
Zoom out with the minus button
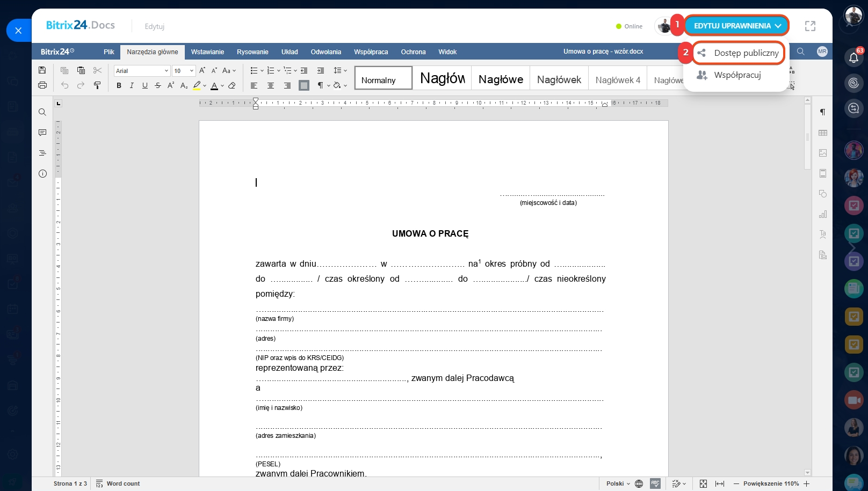736,483
